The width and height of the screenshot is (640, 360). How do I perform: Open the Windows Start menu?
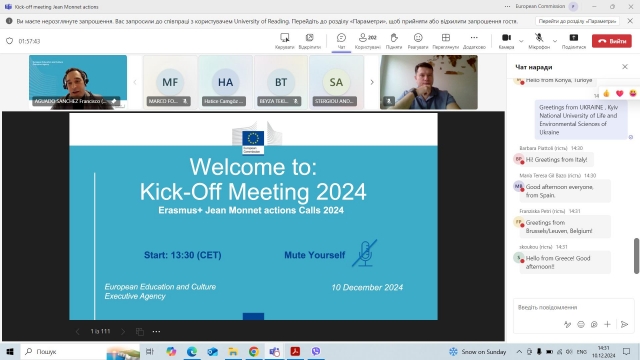(10, 351)
